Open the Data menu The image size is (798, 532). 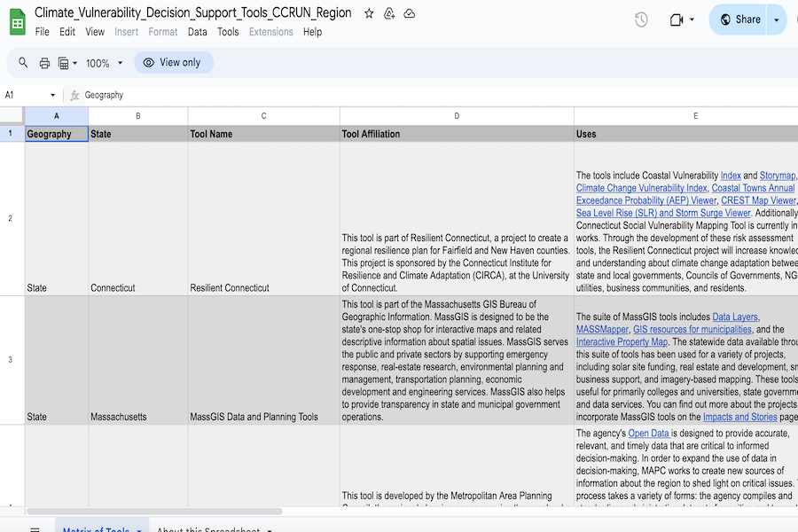click(x=198, y=32)
